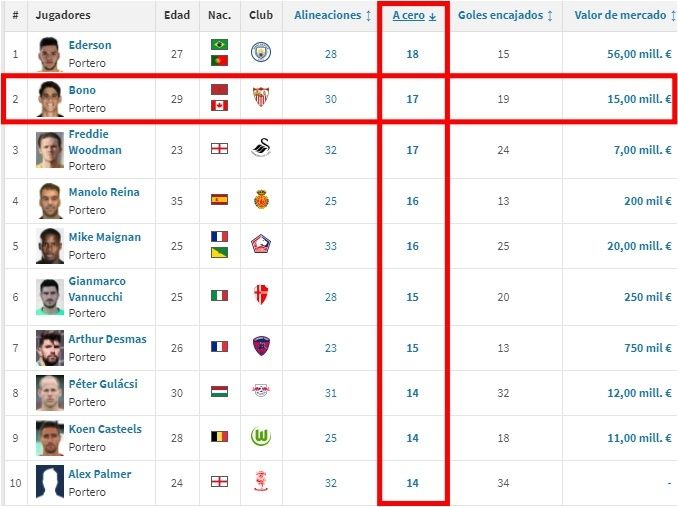Viewport: 678px width, 507px height.
Task: Click Manchester City club crest for Ederson
Action: click(x=261, y=53)
